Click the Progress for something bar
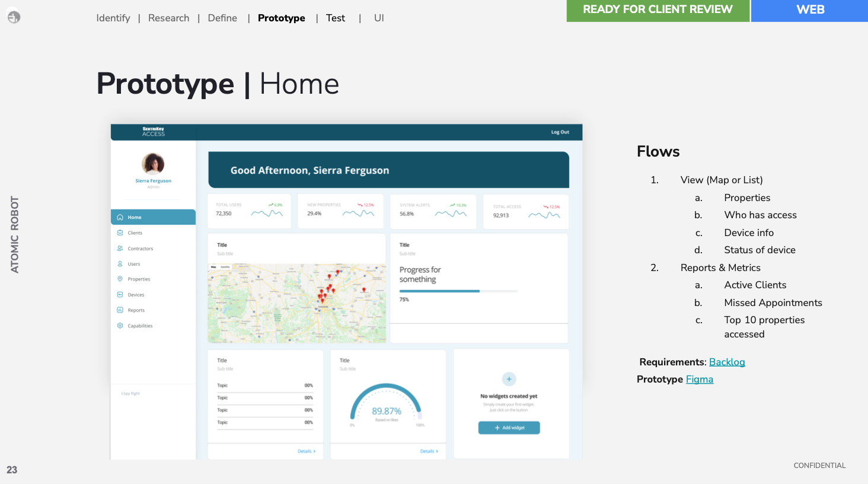Screen dimensions: 868x484 coord(458,291)
